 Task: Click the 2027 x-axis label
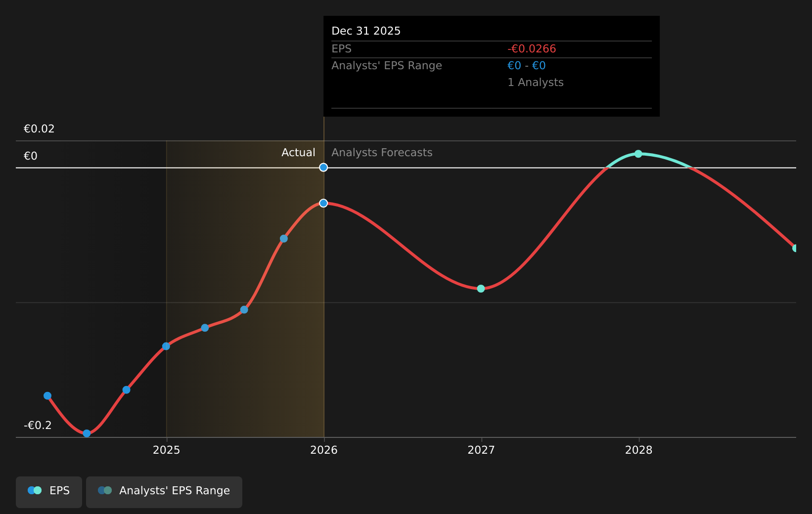pyautogui.click(x=481, y=450)
